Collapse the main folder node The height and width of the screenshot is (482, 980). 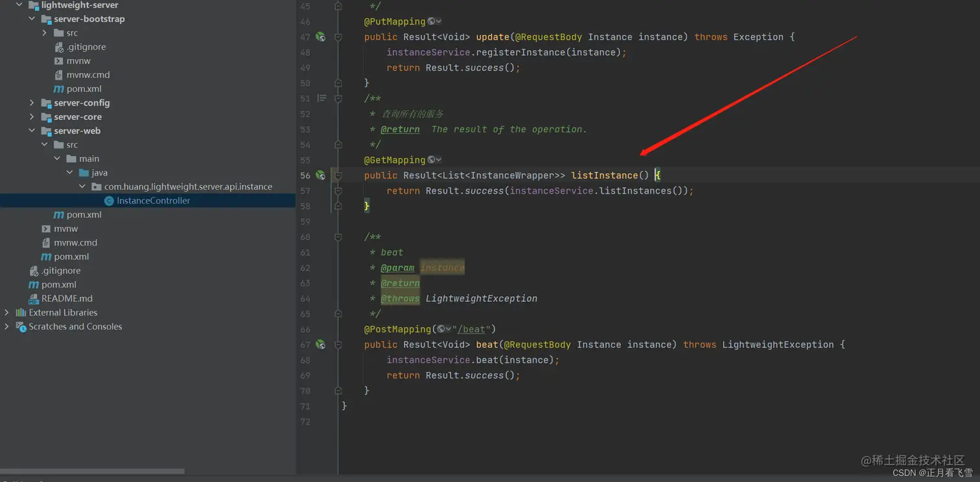tap(57, 159)
